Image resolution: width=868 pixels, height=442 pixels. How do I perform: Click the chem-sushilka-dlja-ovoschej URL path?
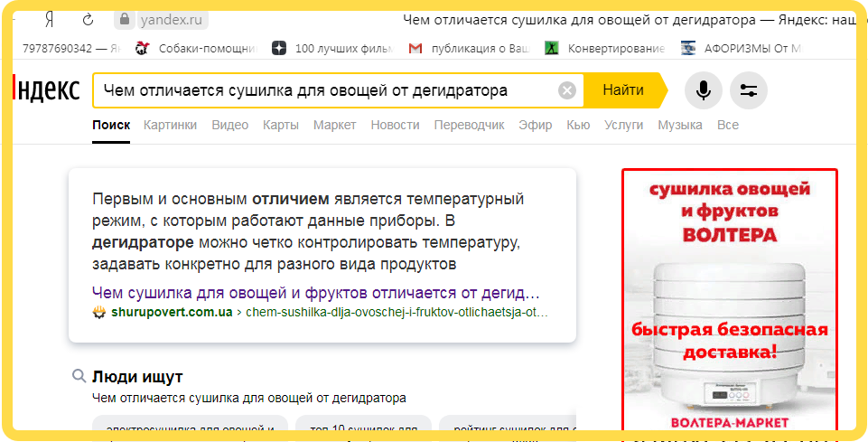click(x=397, y=312)
